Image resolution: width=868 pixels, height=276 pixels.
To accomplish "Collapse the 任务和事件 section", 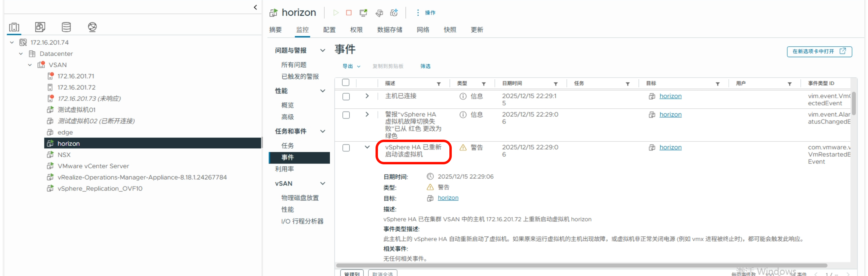I will (323, 131).
